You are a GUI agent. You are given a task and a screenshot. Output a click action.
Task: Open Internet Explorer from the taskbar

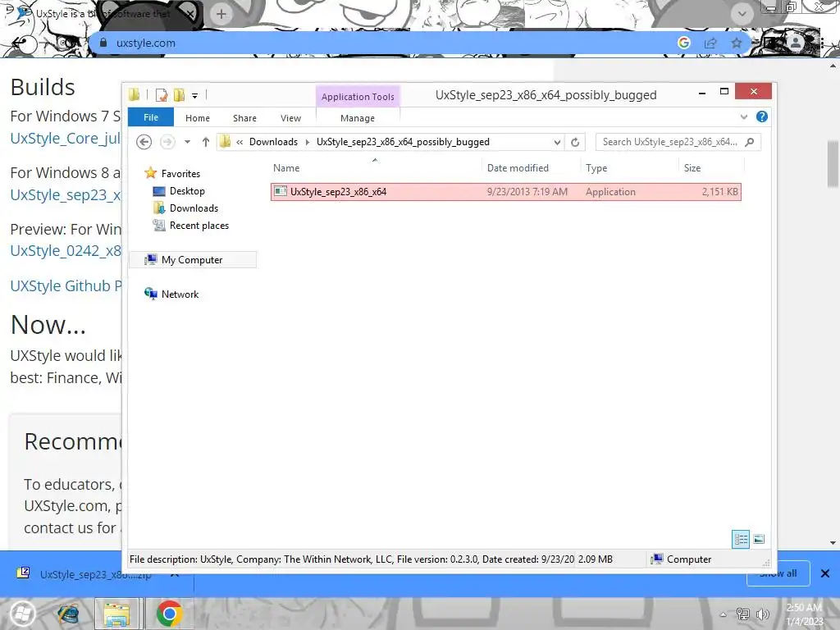click(68, 614)
